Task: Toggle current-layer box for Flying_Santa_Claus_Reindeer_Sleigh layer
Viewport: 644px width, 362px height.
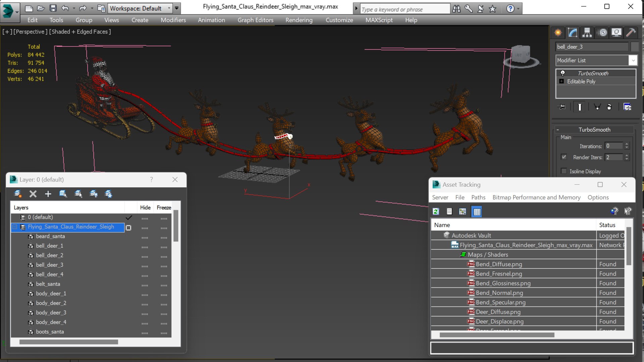Action: pos(128,228)
